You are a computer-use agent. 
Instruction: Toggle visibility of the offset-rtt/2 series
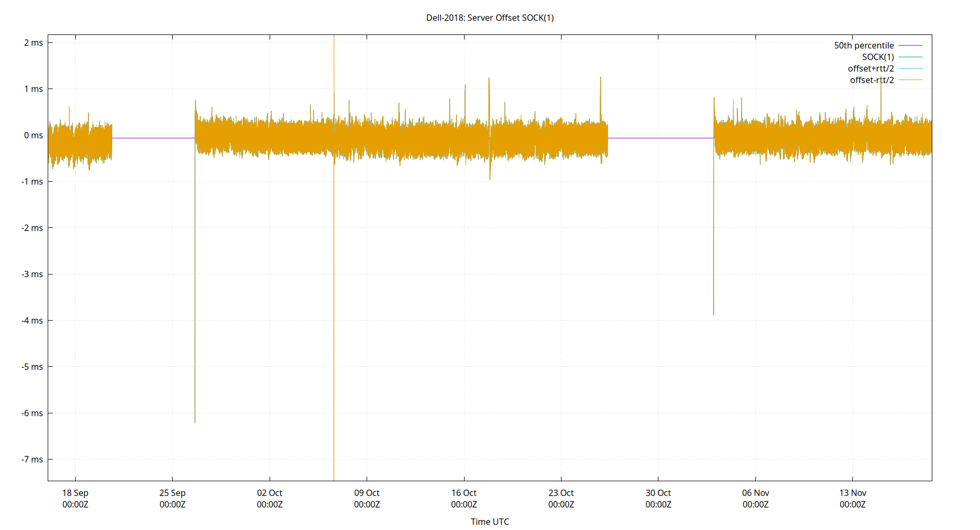click(872, 80)
